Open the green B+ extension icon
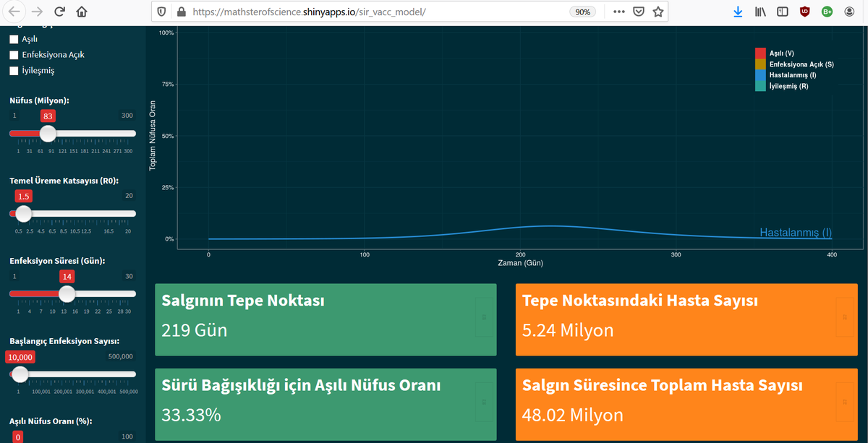 pos(826,12)
